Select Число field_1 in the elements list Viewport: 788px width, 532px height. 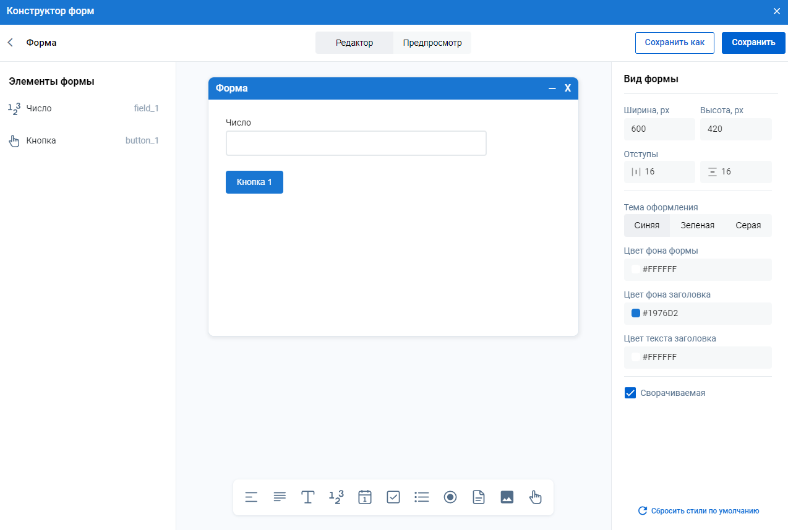tap(84, 108)
